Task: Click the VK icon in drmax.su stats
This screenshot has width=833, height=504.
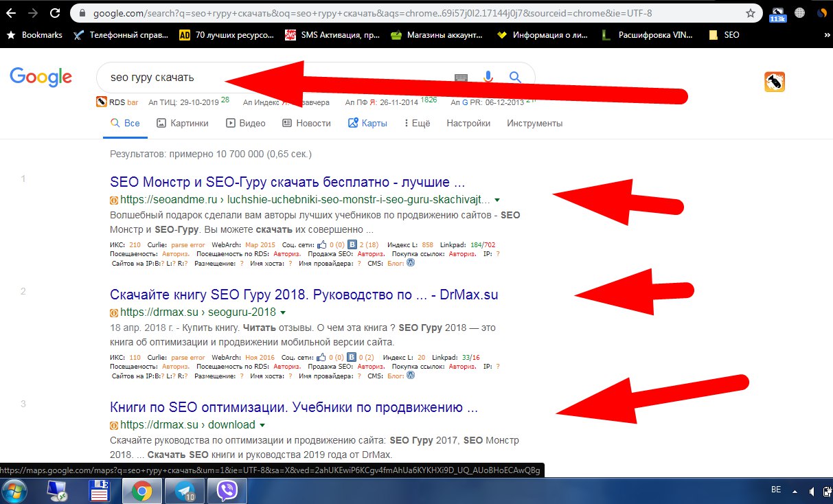Action: click(x=352, y=356)
